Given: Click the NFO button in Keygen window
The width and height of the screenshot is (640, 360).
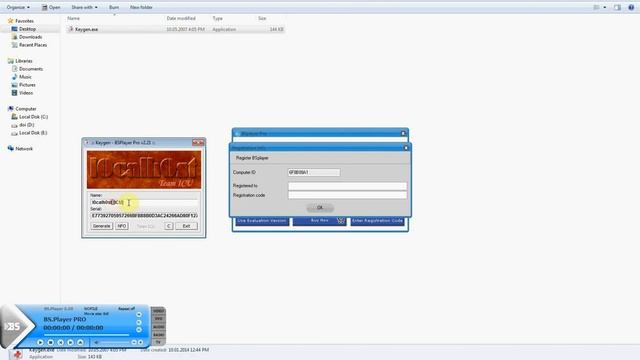Looking at the screenshot, I should point(122,226).
